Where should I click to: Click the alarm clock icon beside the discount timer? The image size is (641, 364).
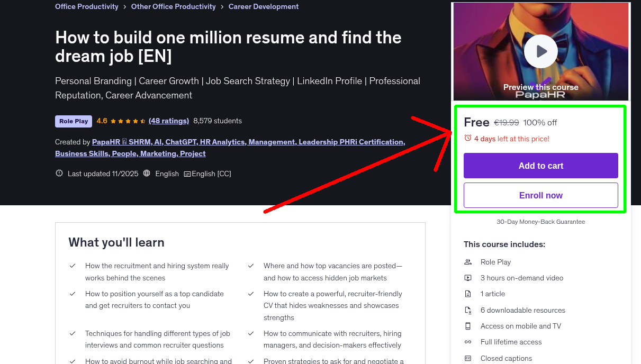coord(467,138)
